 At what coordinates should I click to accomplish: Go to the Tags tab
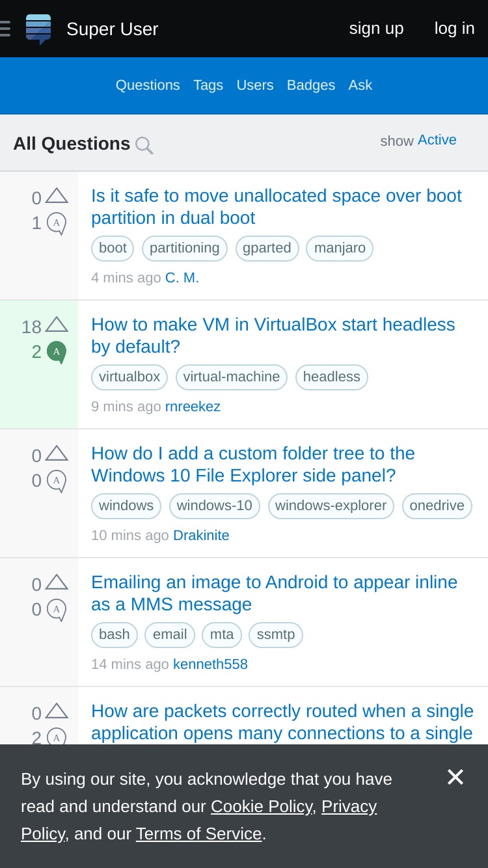pyautogui.click(x=208, y=85)
